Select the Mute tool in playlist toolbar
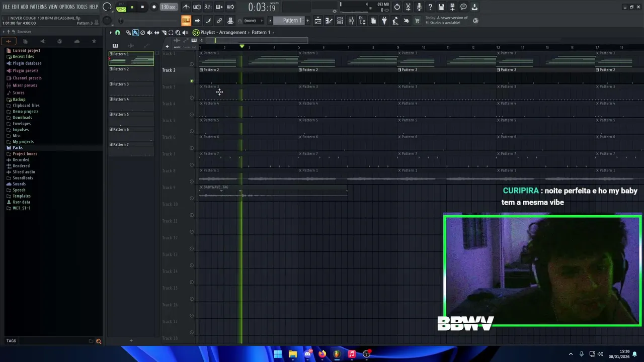Screen dimensions: 644x362 coord(149,33)
